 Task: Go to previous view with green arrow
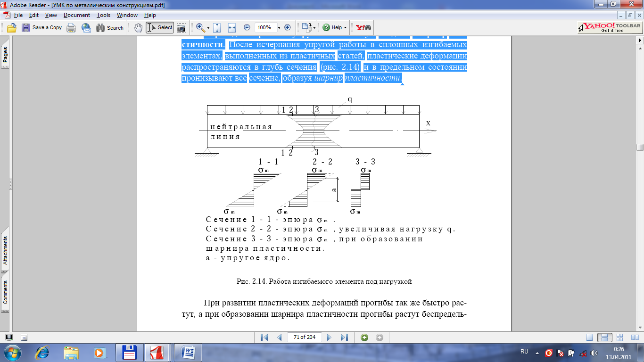(364, 337)
